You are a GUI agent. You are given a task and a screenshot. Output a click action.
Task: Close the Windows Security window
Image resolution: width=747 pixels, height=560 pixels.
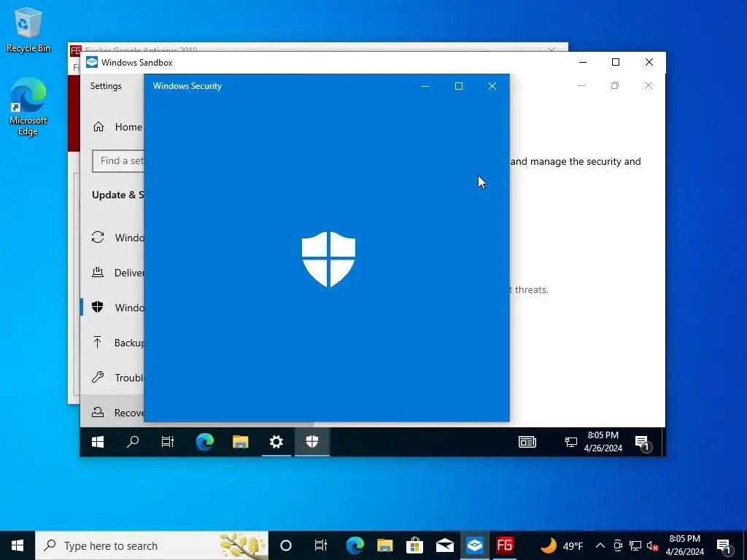492,86
